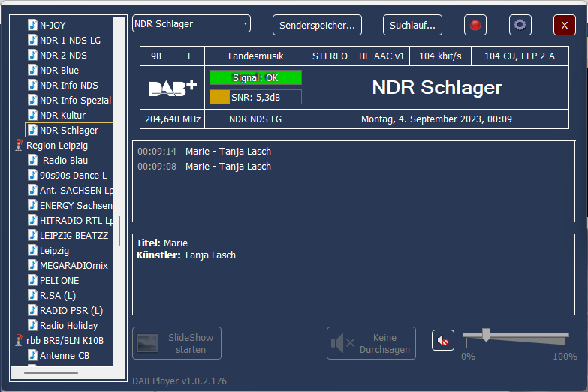Click the DAB+ logo

pos(173,88)
